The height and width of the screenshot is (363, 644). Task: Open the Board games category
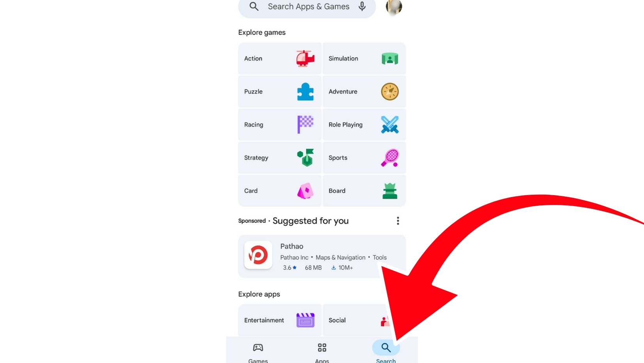point(364,191)
